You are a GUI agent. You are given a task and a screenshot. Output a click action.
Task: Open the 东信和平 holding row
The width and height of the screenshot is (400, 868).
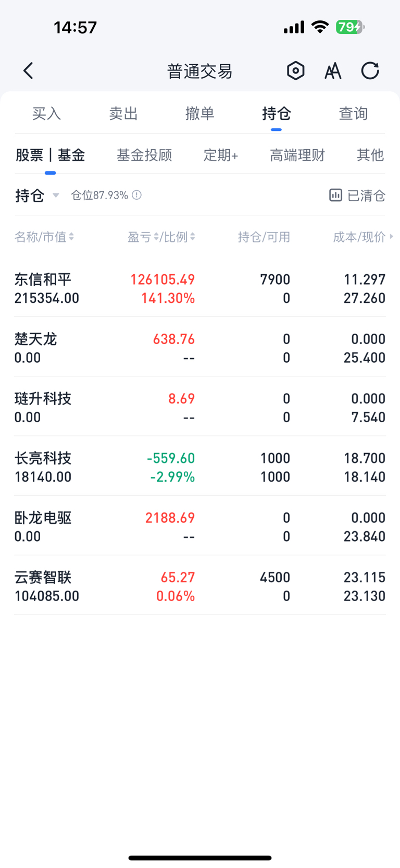tap(200, 288)
